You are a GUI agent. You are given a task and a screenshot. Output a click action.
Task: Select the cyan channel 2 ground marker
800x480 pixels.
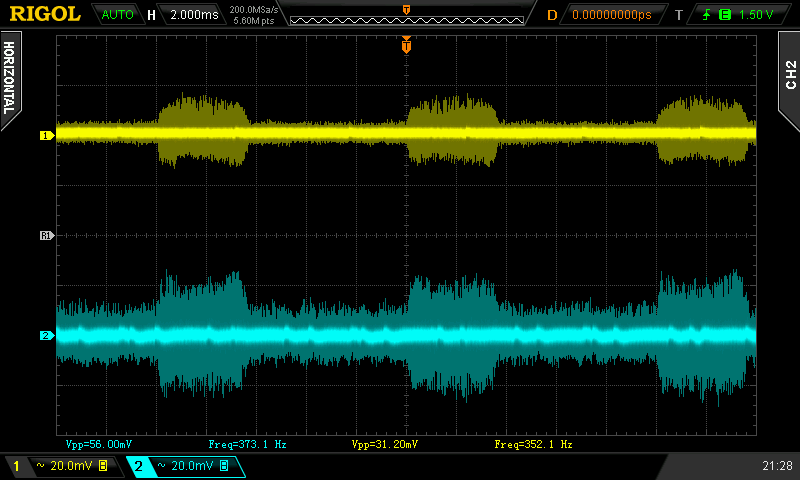click(x=45, y=336)
